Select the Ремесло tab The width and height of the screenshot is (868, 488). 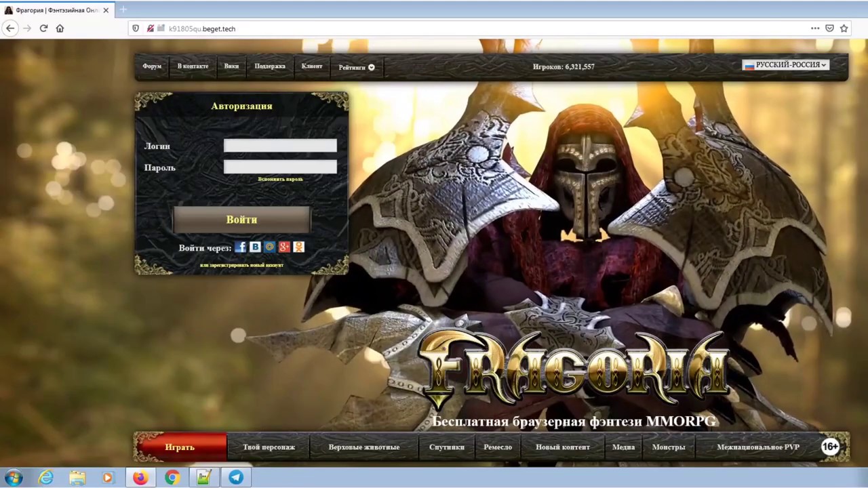[498, 447]
